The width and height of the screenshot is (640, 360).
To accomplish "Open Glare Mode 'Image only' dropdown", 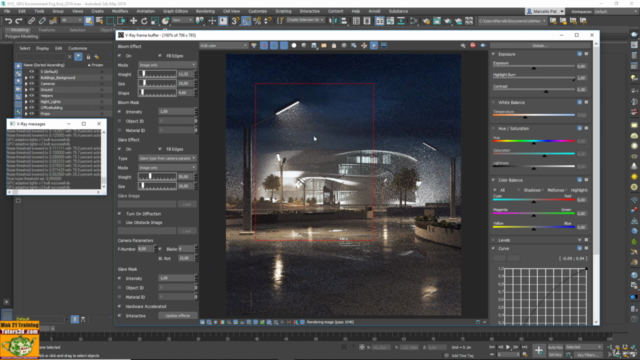I will pos(167,168).
